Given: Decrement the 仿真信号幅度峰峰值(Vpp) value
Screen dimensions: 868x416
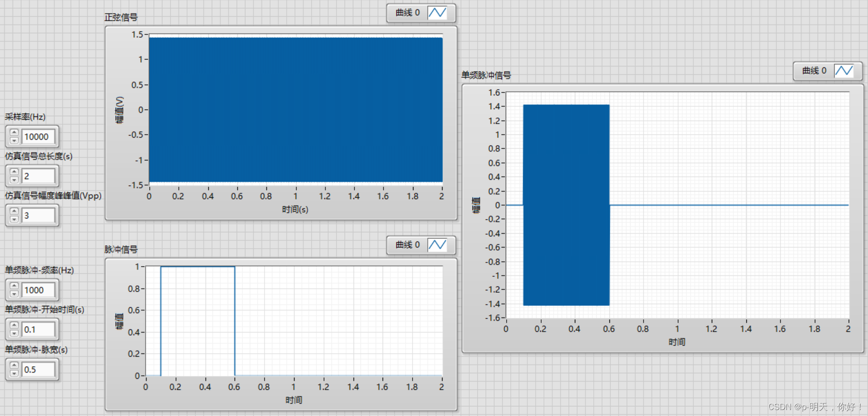Looking at the screenshot, I should click(14, 219).
